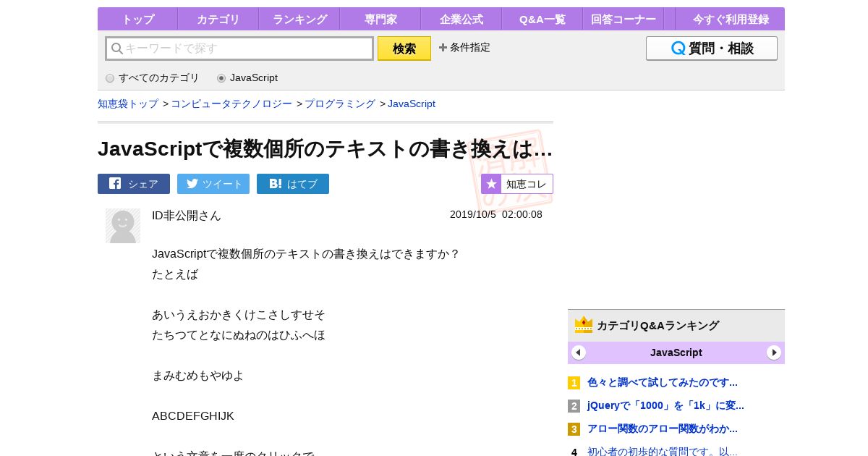Click the 質問・相談 button
The width and height of the screenshot is (868, 456).
[x=712, y=48]
